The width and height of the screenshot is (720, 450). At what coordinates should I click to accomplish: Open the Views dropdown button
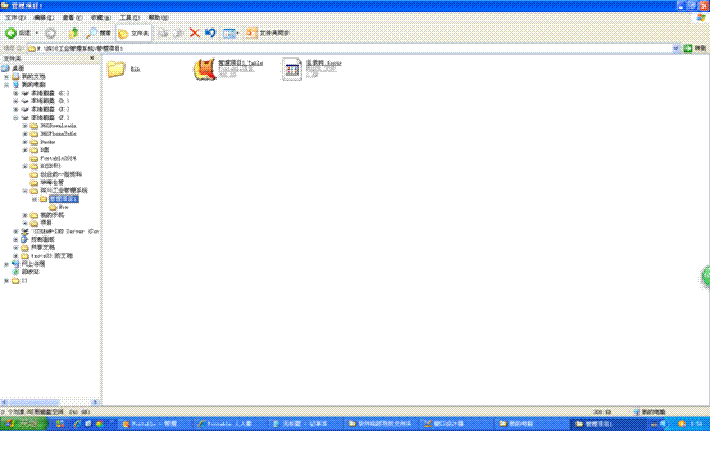pos(231,33)
